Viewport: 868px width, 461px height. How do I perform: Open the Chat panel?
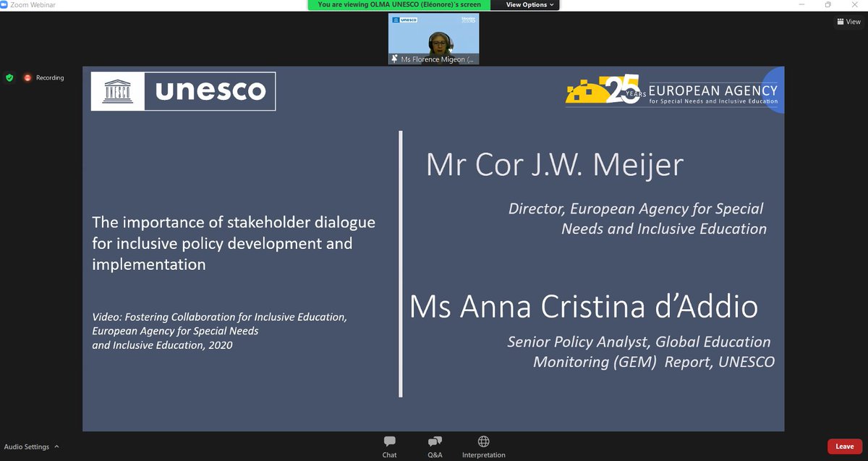[389, 447]
